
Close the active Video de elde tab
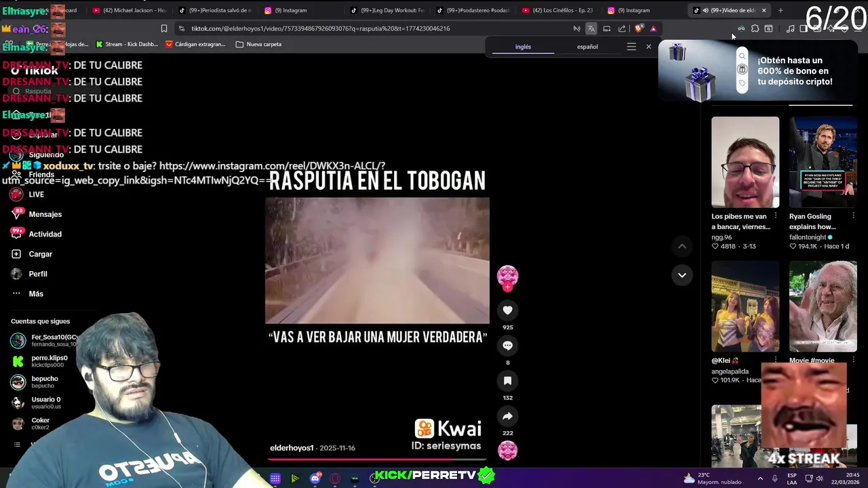pyautogui.click(x=764, y=10)
